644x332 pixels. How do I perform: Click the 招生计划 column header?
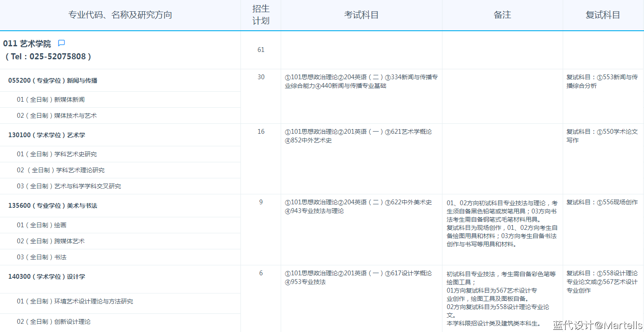tap(261, 15)
